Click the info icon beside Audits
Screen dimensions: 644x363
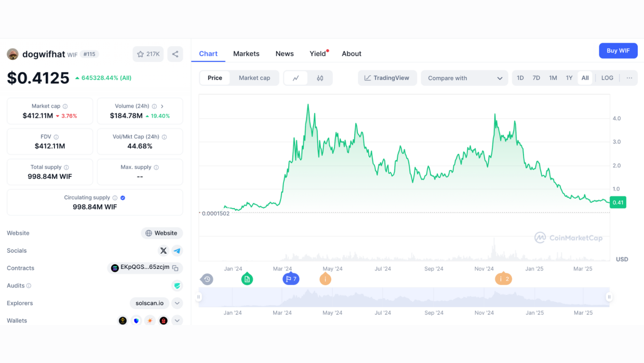tap(29, 286)
